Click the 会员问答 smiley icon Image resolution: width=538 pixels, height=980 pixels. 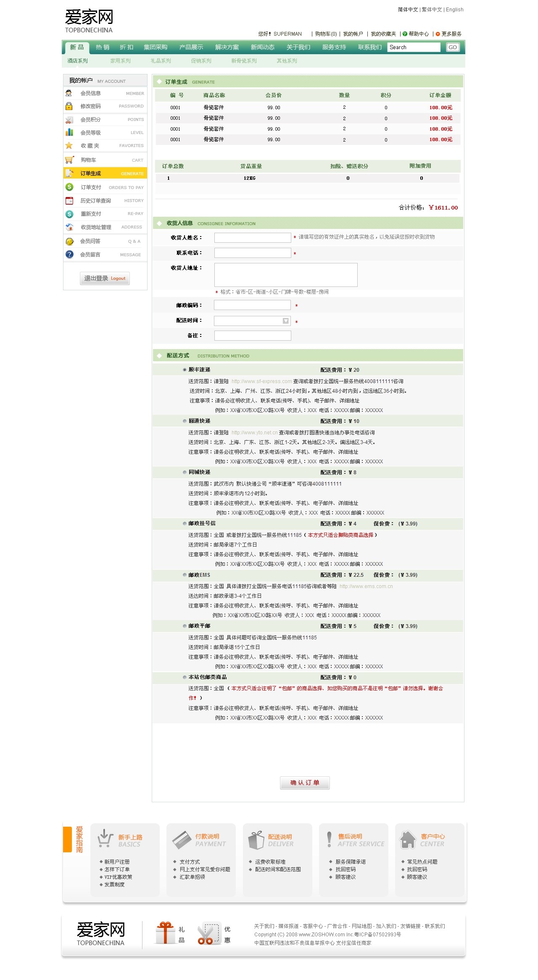tap(69, 241)
